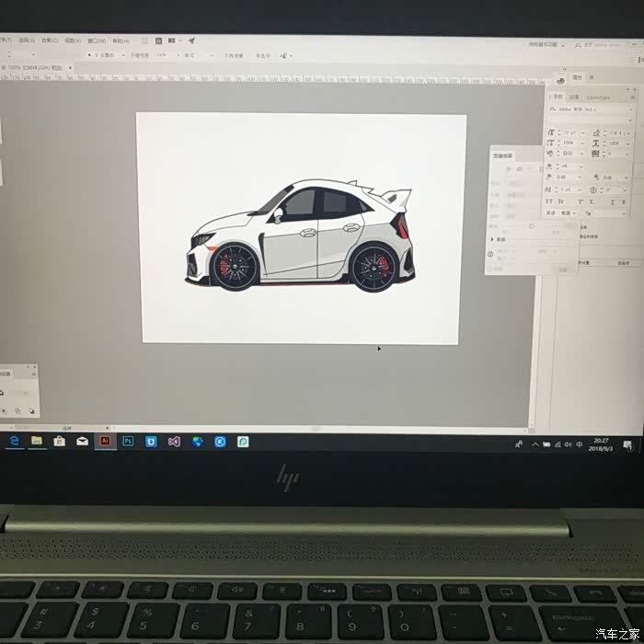This screenshot has width=644, height=644.
Task: Toggle Superscript in Character panel
Action: pos(581,201)
